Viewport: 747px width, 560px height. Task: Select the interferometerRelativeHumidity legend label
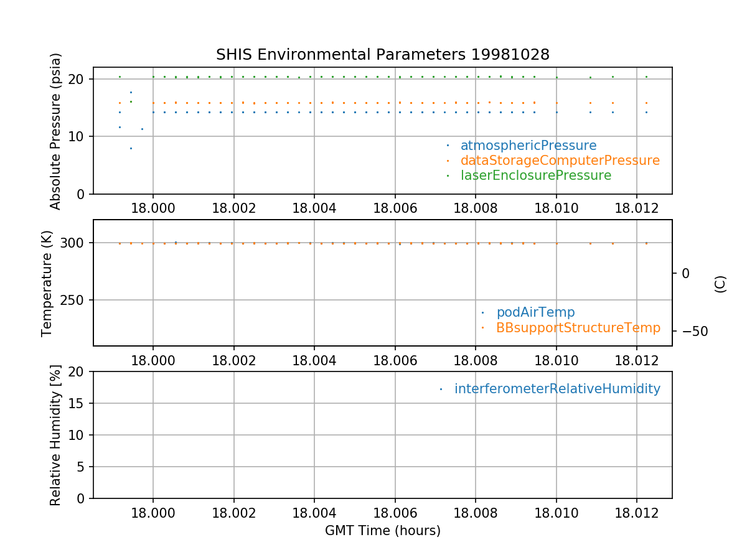(557, 389)
